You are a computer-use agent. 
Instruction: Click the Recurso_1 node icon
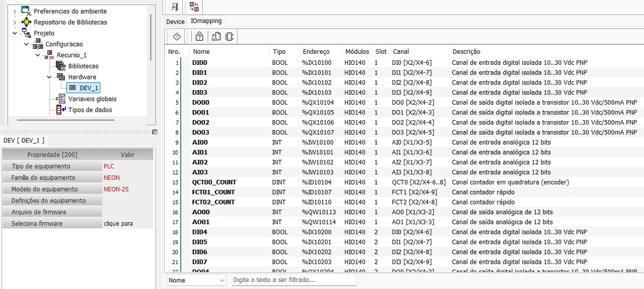click(x=49, y=55)
